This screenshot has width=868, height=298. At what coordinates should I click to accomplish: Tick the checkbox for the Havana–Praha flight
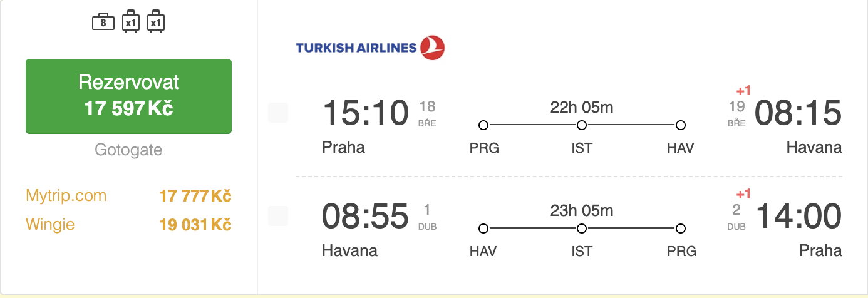coord(278,216)
